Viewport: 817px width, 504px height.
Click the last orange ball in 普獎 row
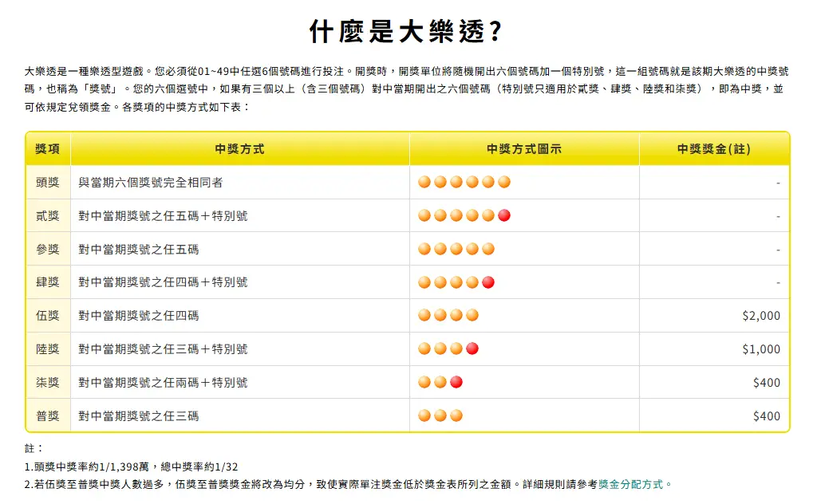click(x=456, y=415)
